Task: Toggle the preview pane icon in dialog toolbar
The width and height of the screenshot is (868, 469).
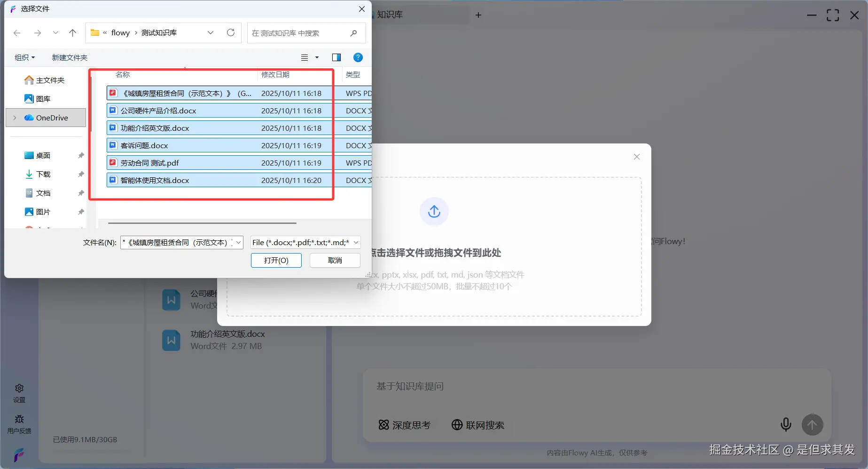Action: 336,57
